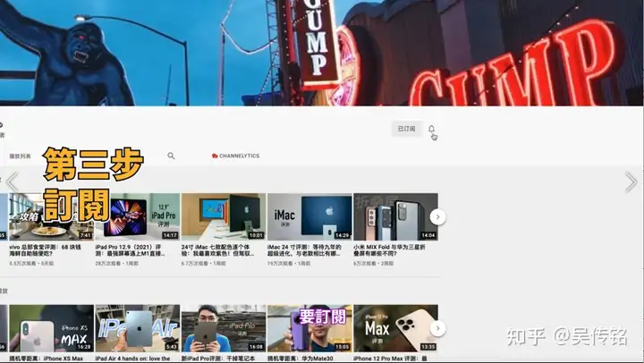Screen dimensions: 644x363
Task: Click the "6.7万次观看" view count text
Action: (x=194, y=264)
